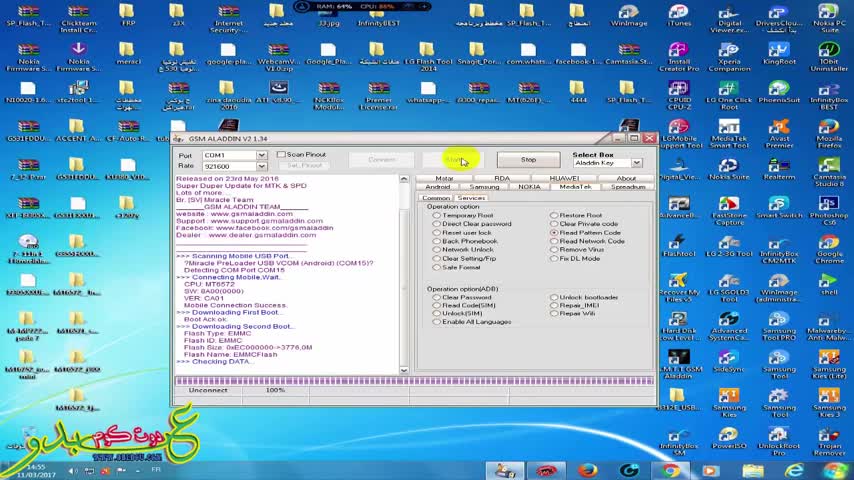Open Camtasia Studio 8 icon

pos(829,172)
